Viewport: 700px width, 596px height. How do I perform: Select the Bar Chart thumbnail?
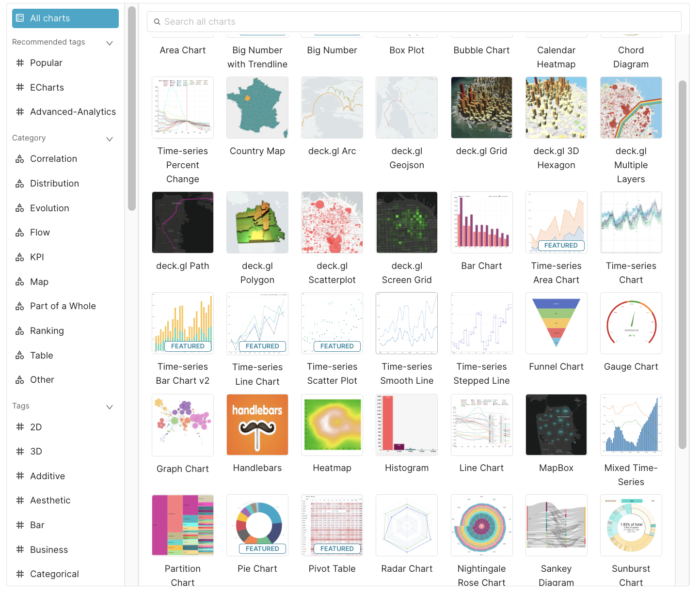(x=481, y=222)
